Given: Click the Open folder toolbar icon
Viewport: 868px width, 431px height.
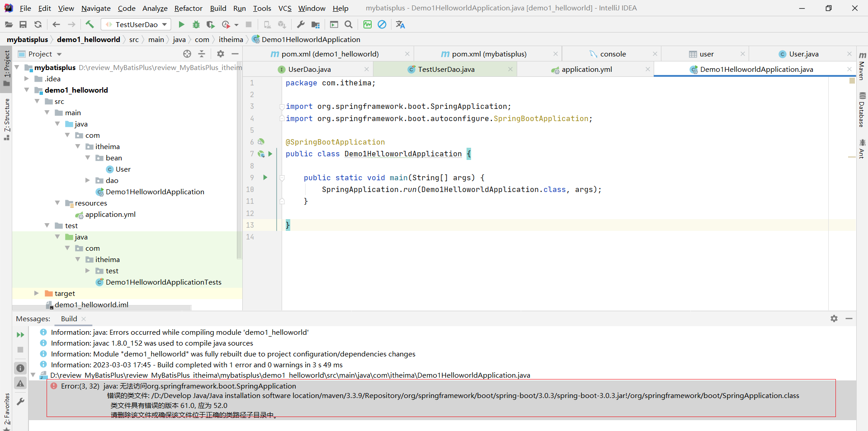Looking at the screenshot, I should [9, 24].
